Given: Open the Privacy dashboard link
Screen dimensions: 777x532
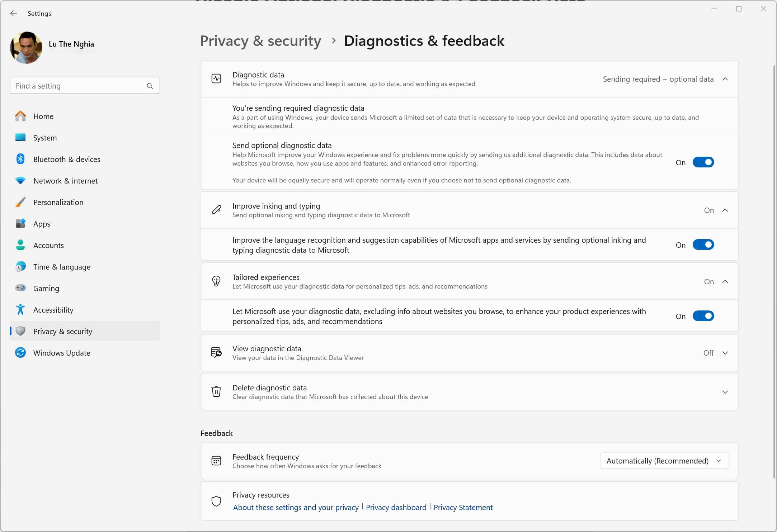Looking at the screenshot, I should click(396, 507).
